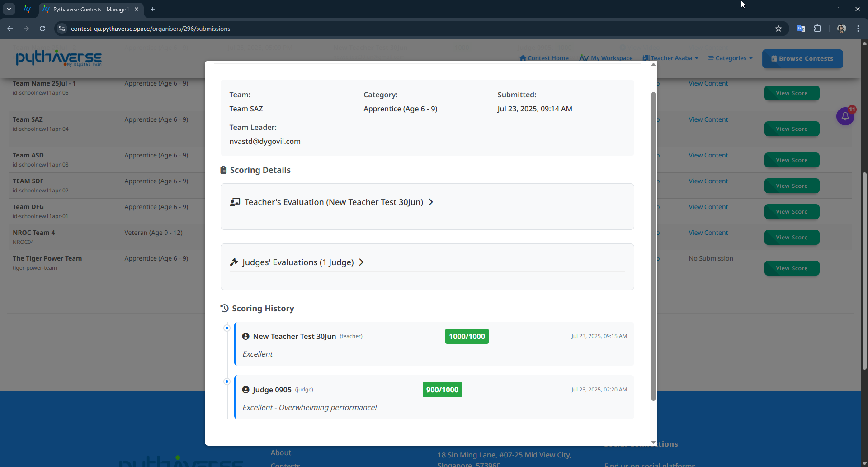Go to Contest Home
This screenshot has height=467, width=868.
point(544,58)
